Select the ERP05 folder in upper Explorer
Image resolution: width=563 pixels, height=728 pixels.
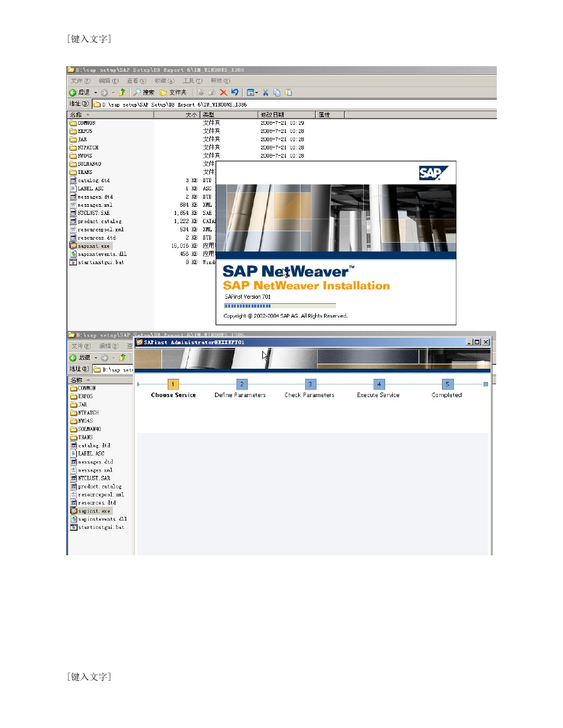pos(81,131)
